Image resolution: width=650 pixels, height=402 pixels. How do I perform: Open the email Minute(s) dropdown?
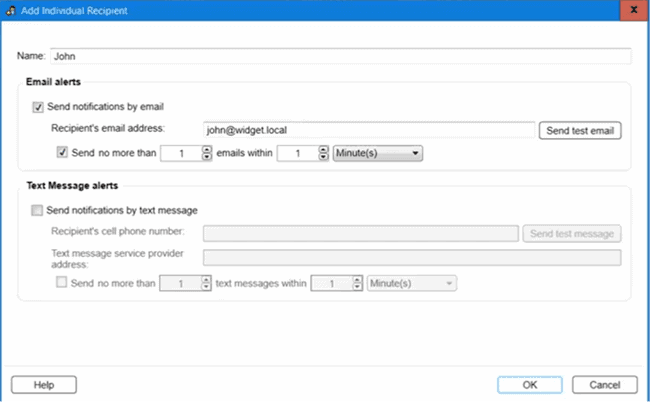[378, 153]
